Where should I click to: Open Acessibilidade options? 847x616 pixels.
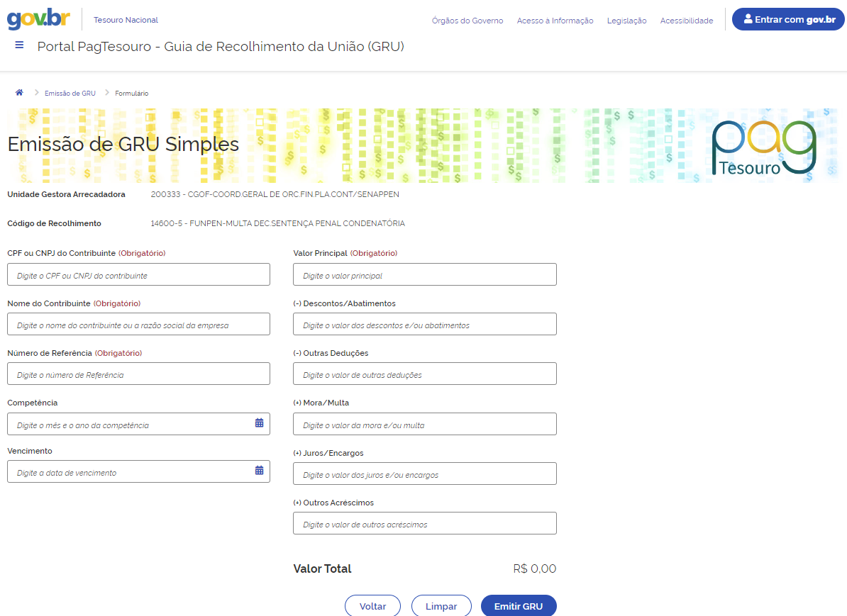click(x=686, y=21)
